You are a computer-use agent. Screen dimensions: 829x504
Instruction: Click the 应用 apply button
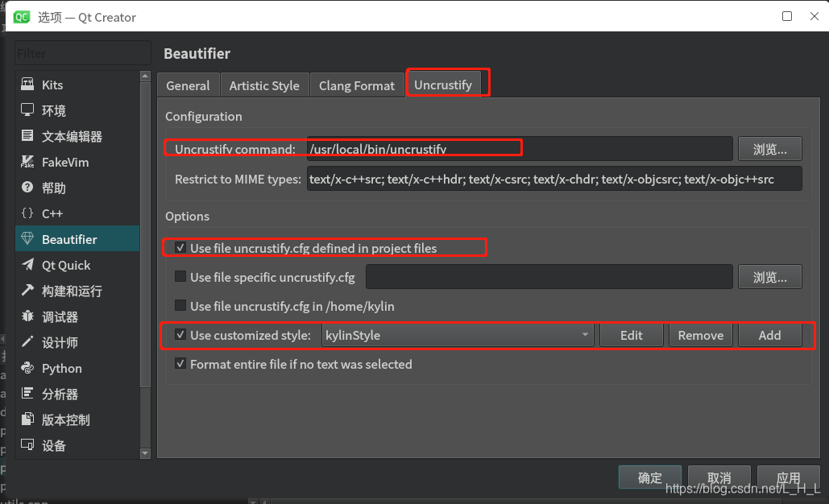788,477
